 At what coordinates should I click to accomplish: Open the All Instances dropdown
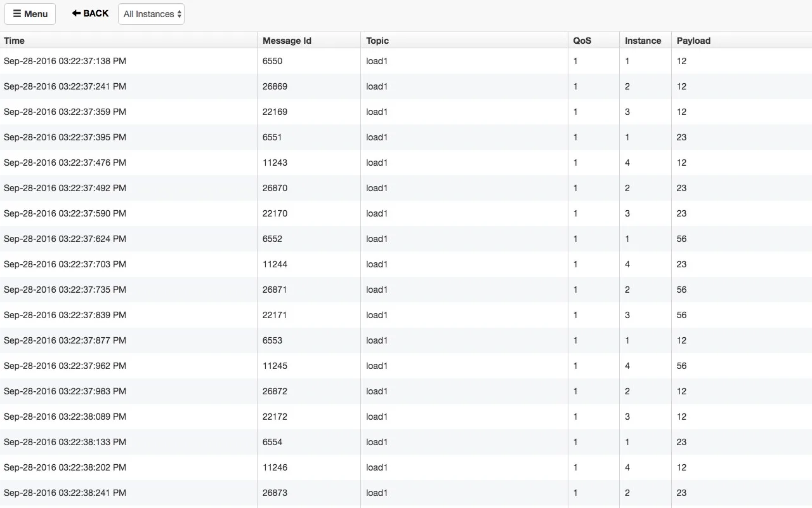(x=151, y=14)
